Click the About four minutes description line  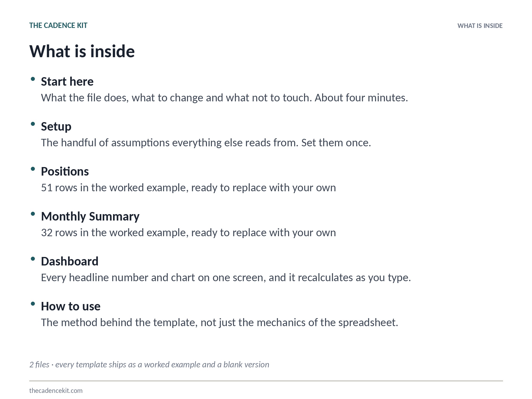coord(225,98)
